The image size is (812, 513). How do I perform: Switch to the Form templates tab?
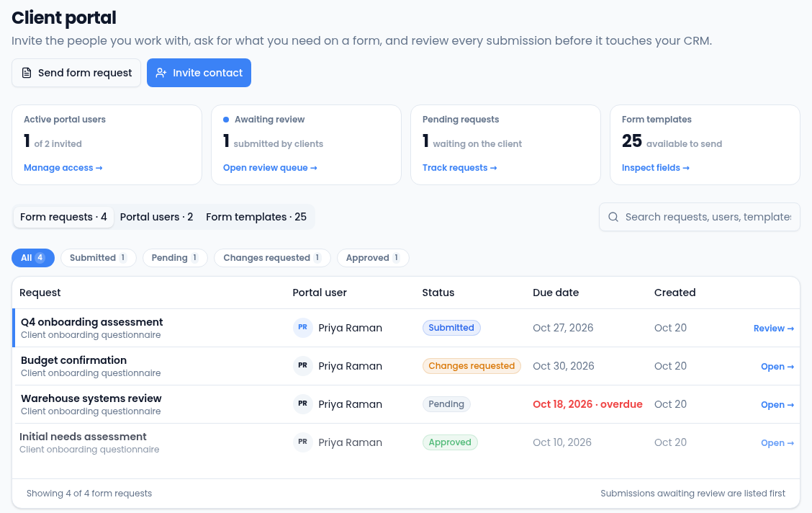256,217
